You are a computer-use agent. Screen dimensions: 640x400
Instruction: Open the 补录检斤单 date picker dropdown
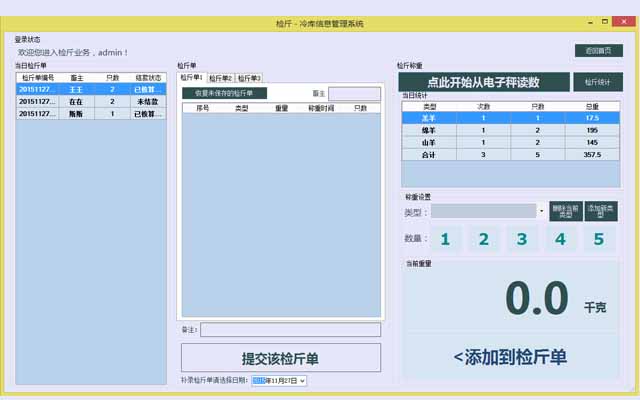tap(302, 380)
